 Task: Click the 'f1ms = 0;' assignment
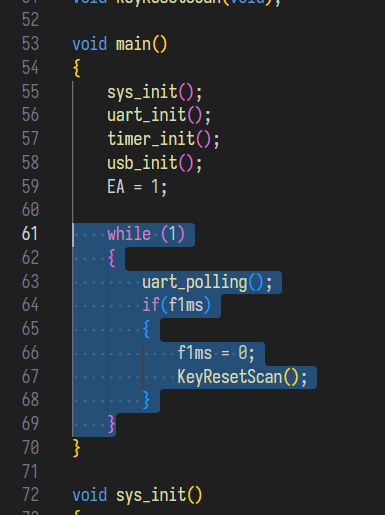(x=216, y=353)
